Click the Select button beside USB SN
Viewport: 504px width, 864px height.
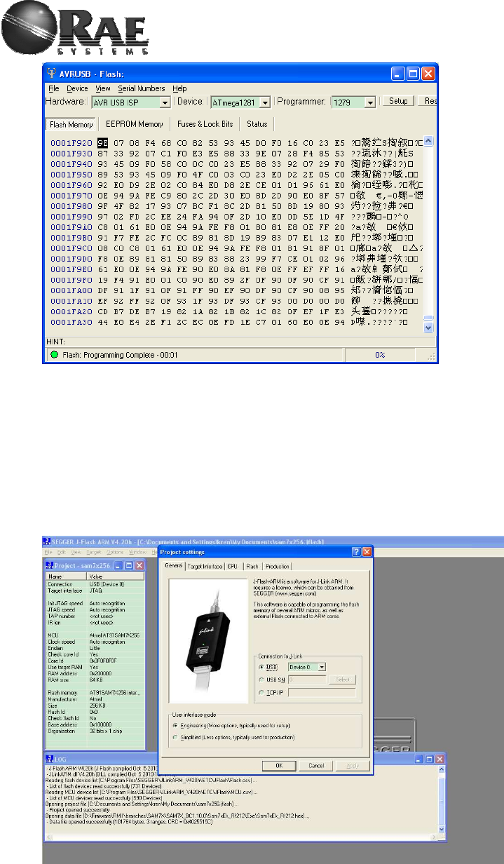342,680
